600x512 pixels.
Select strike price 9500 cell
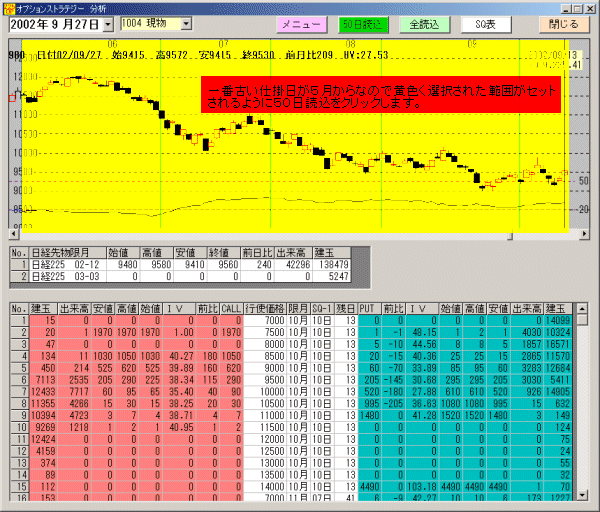[265, 380]
